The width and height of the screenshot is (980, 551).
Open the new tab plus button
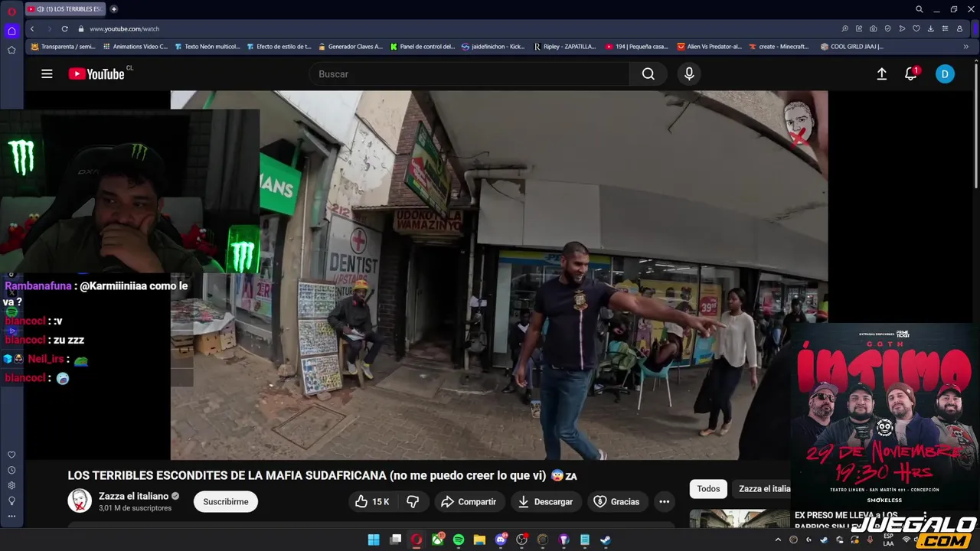coord(114,9)
